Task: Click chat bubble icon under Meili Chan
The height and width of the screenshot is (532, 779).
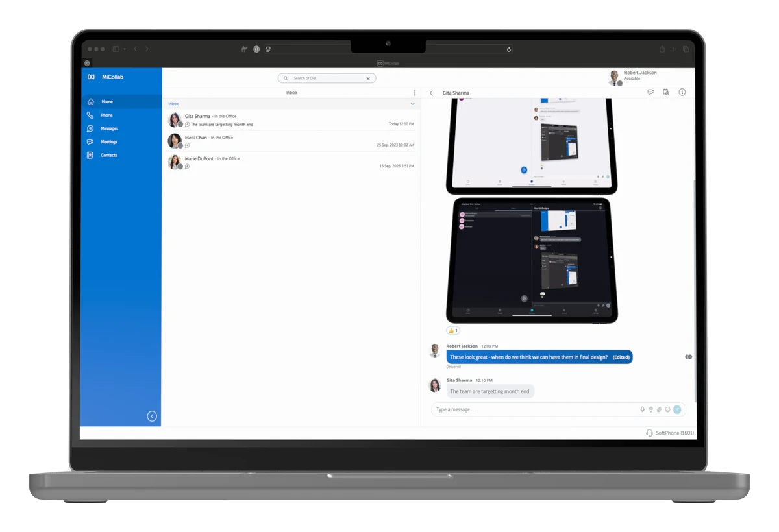Action: (x=188, y=145)
